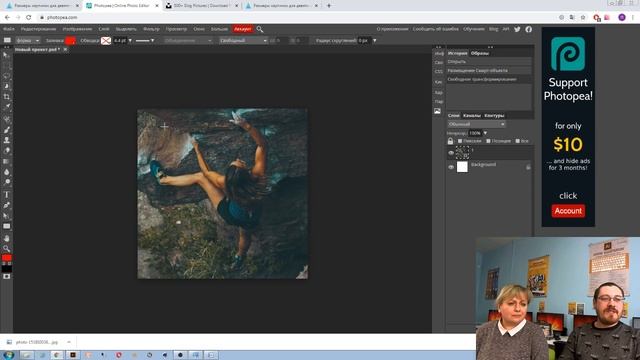Close the Новый проект.psd document tab
The height and width of the screenshot is (360, 640).
click(65, 49)
